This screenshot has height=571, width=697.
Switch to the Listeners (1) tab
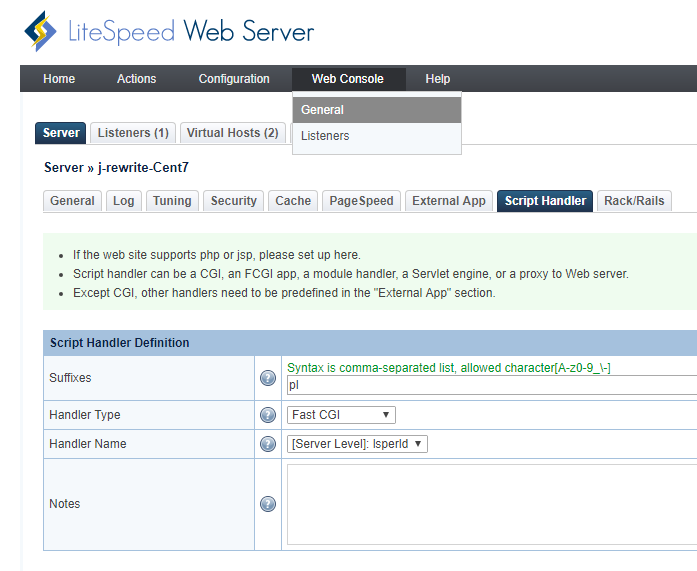[133, 133]
